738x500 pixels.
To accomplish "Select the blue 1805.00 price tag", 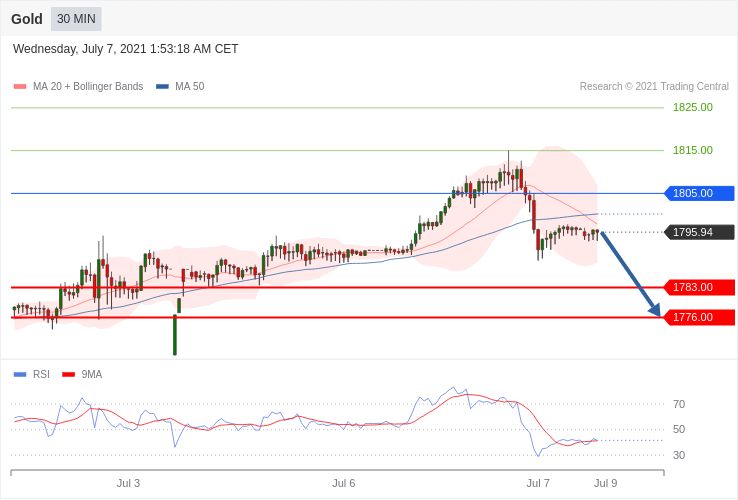I will [x=698, y=193].
